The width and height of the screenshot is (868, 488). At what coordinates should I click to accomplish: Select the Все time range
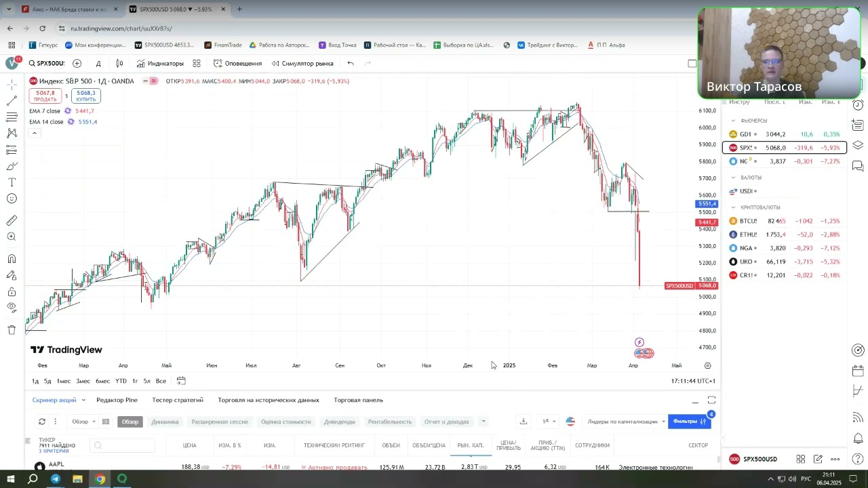point(161,381)
